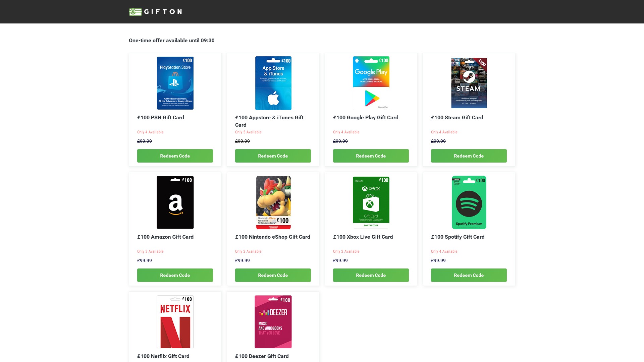Open the Deezer gift card image

(x=273, y=322)
